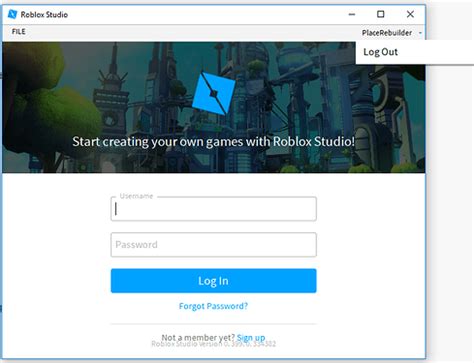Choose Log Out from the dropdown
This screenshot has width=474, height=363.
[380, 52]
